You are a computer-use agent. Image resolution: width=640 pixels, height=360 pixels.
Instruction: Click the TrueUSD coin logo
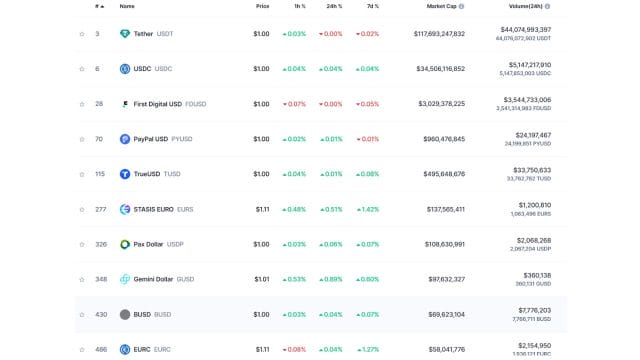[125, 174]
